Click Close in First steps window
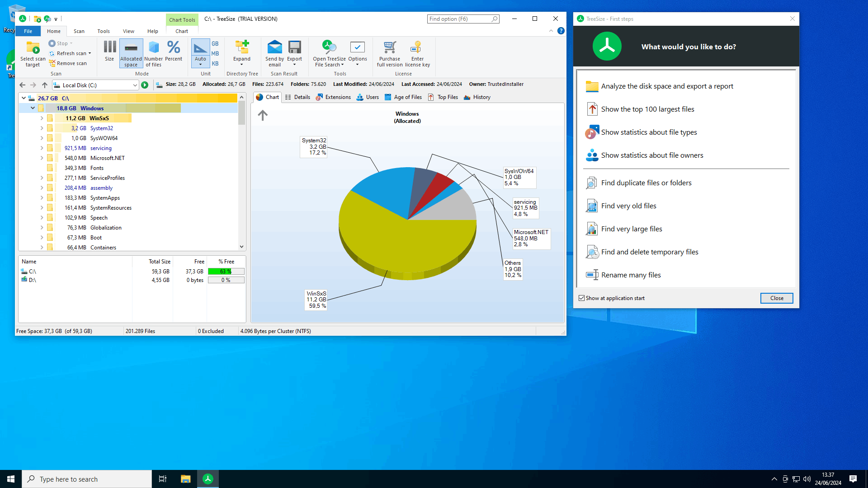Screen dimensions: 868x488 pyautogui.click(x=777, y=298)
